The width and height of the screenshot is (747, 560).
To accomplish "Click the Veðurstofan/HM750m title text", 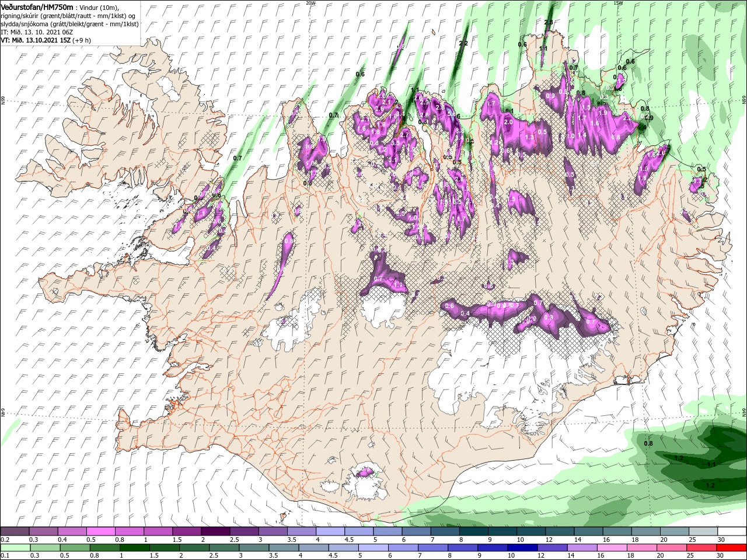I will pos(36,6).
